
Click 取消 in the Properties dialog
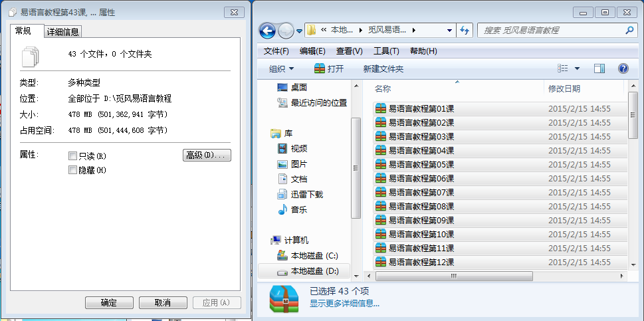pyautogui.click(x=163, y=303)
